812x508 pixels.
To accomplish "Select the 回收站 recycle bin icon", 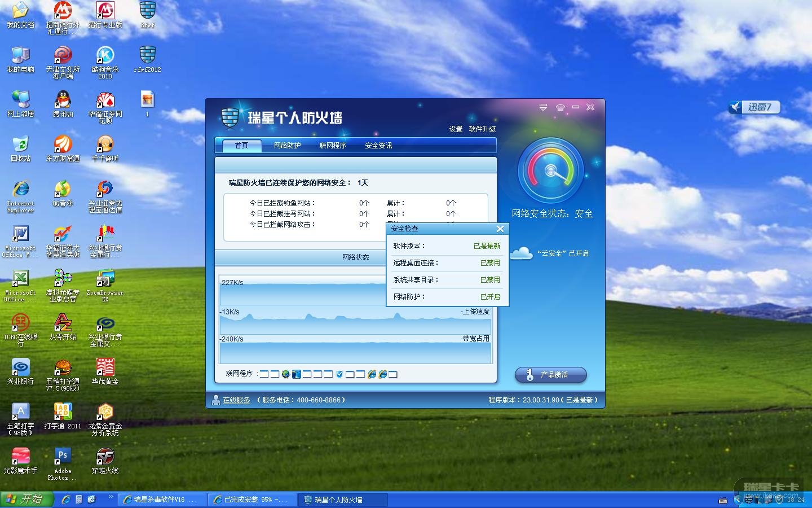I will click(20, 149).
